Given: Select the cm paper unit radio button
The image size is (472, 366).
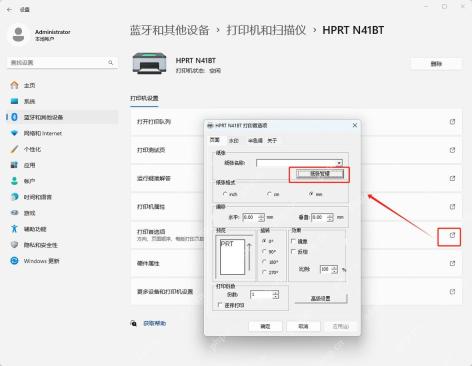Looking at the screenshot, I should (269, 194).
